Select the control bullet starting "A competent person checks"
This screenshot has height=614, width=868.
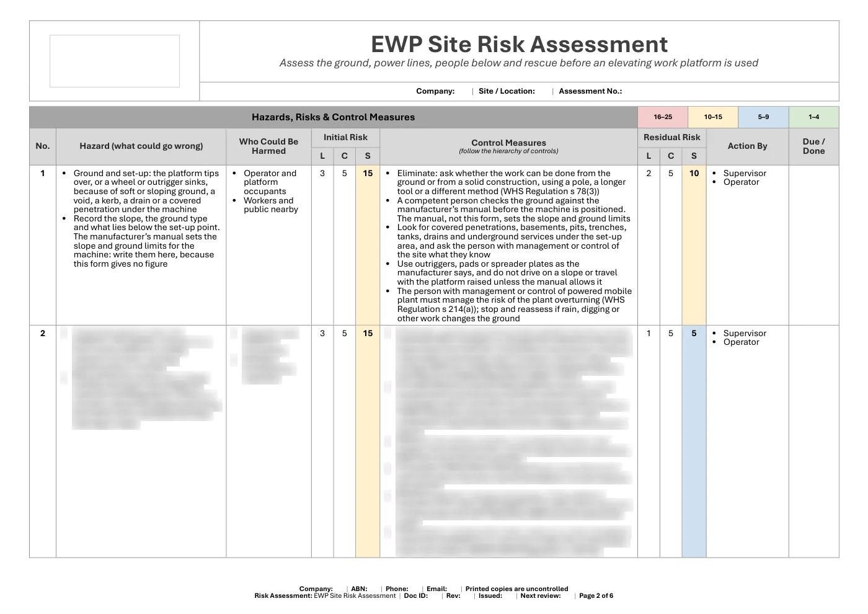coord(513,210)
